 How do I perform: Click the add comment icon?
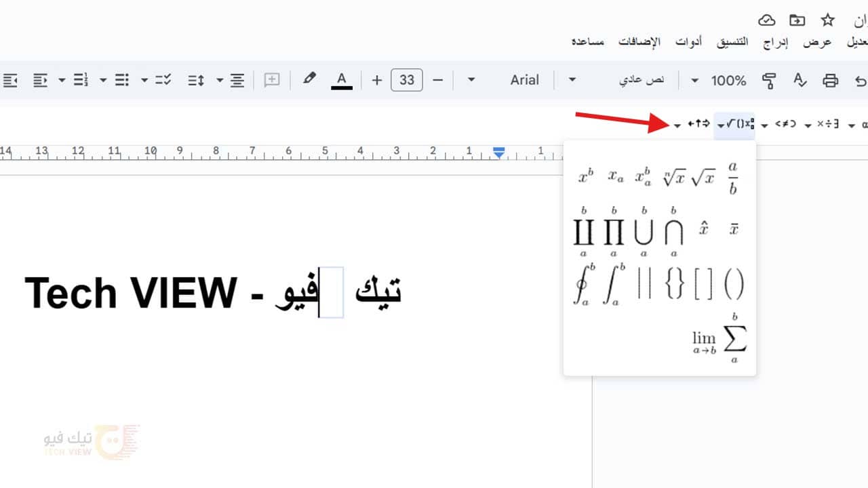pyautogui.click(x=272, y=80)
